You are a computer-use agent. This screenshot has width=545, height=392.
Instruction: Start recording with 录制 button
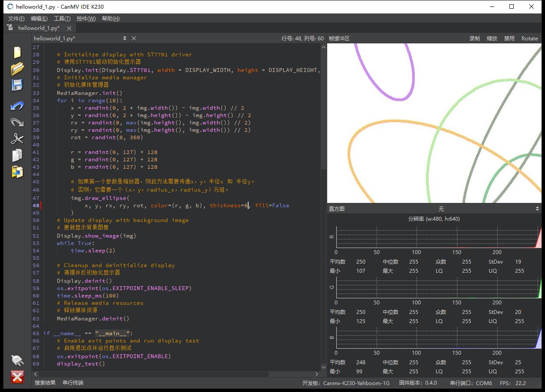474,38
